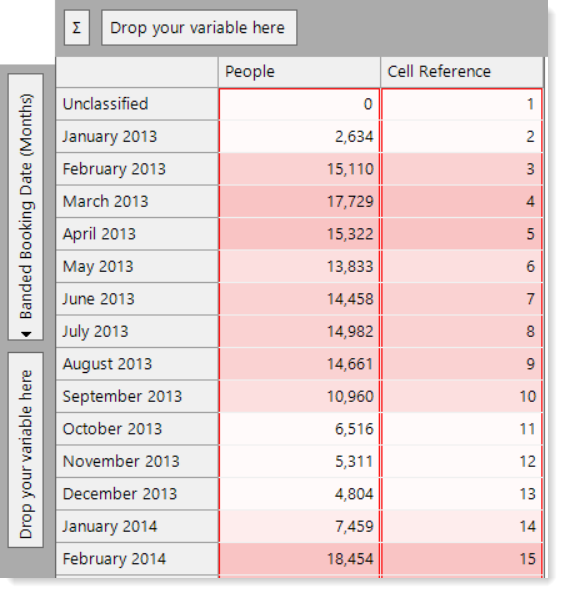Click the December 2013 People value 4,804

coord(299,494)
